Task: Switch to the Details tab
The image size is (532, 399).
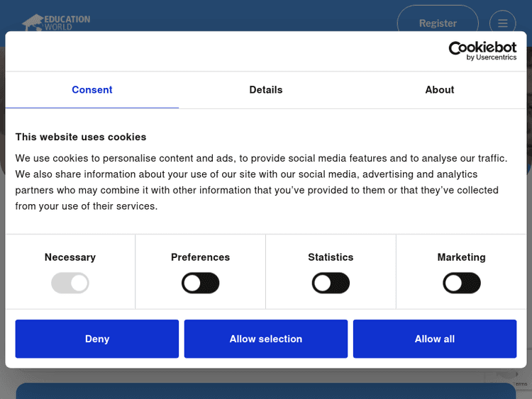Action: click(x=266, y=90)
